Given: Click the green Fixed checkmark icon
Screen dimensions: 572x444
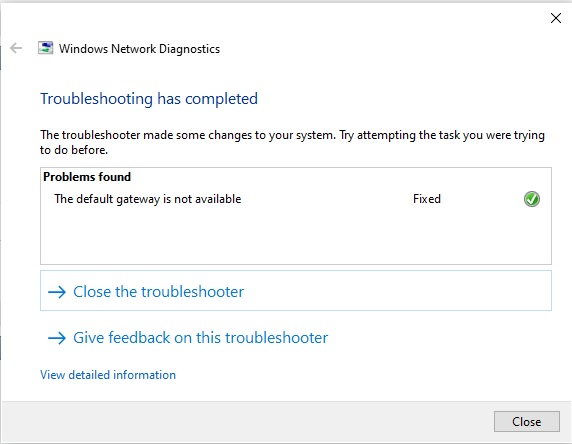Looking at the screenshot, I should pyautogui.click(x=532, y=199).
